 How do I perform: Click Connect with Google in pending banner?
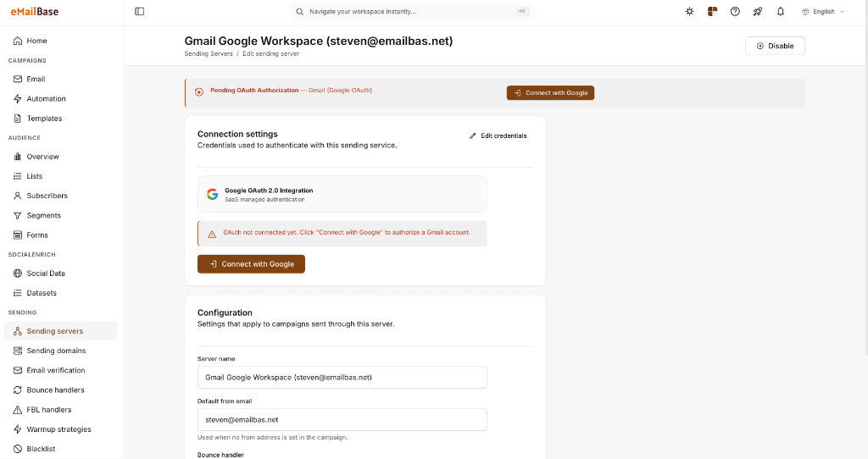(x=550, y=93)
